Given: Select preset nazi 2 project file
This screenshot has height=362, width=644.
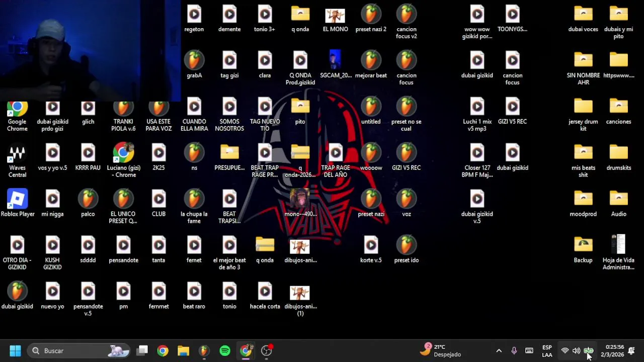Looking at the screenshot, I should 371,19.
